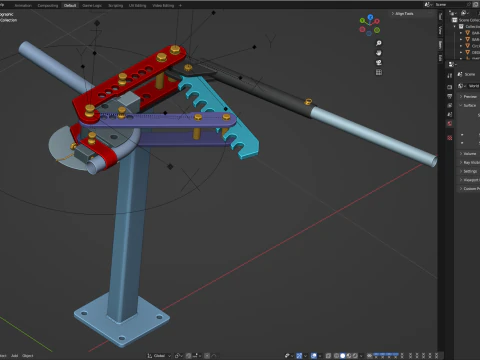480x360 pixels.
Task: Switch to wireframe viewport shading
Action: pos(336,356)
